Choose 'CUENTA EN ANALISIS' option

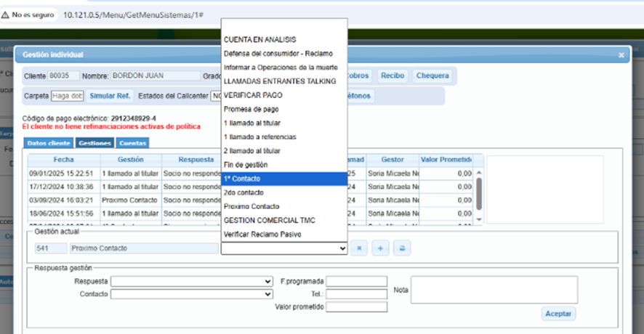(283, 39)
